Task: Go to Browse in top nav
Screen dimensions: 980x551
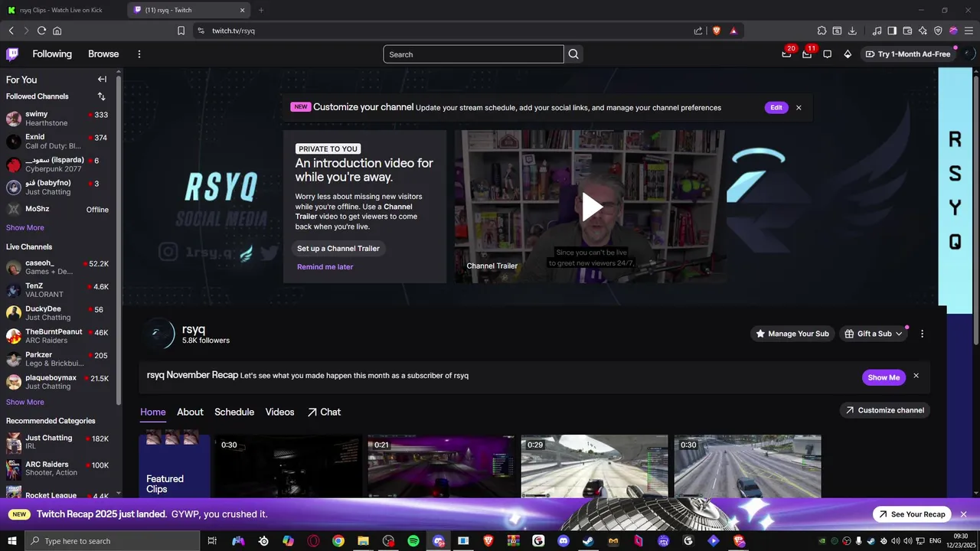Action: pos(103,54)
